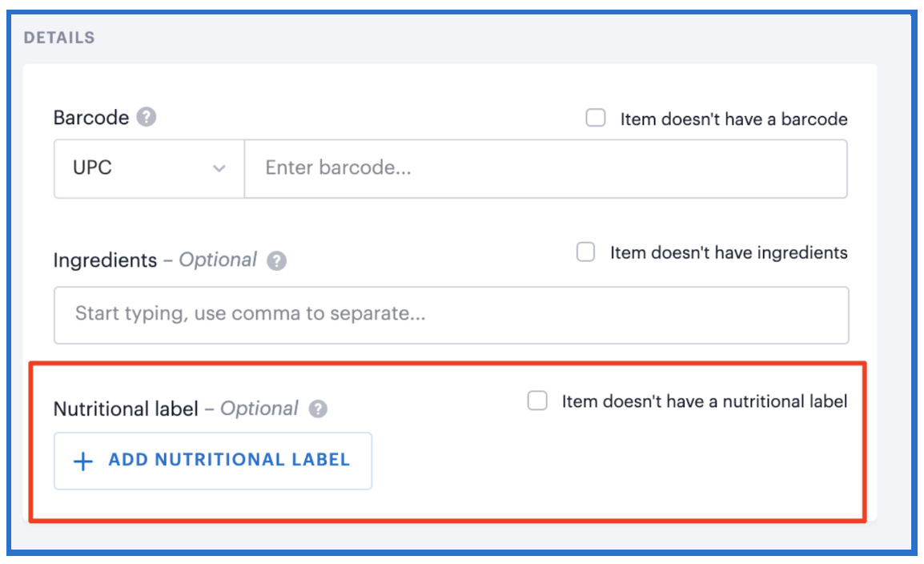Viewport: 924px width, 564px height.
Task: Open the Ingredients help question mark
Action: 276,260
